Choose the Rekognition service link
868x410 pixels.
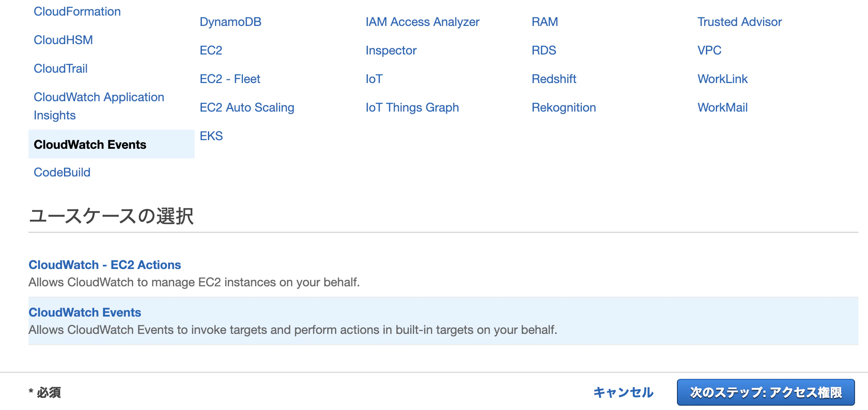564,107
